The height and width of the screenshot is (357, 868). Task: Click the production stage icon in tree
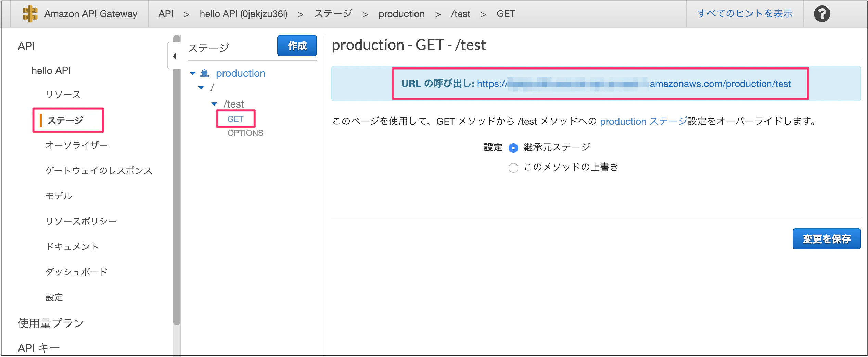coord(204,73)
